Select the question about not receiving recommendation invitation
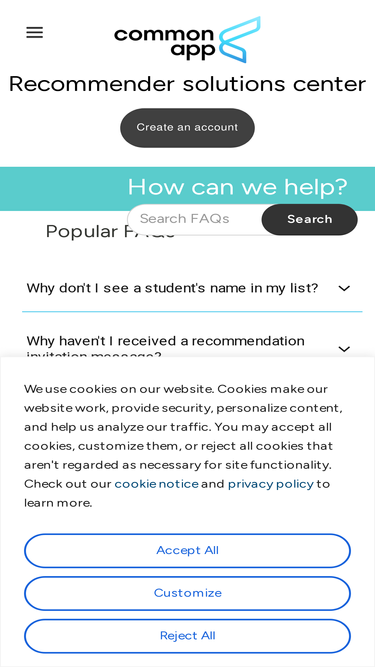The image size is (375, 667). click(166, 346)
